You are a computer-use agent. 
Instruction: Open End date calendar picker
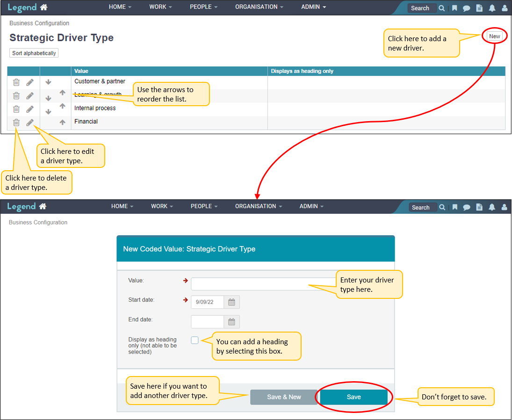coord(231,322)
